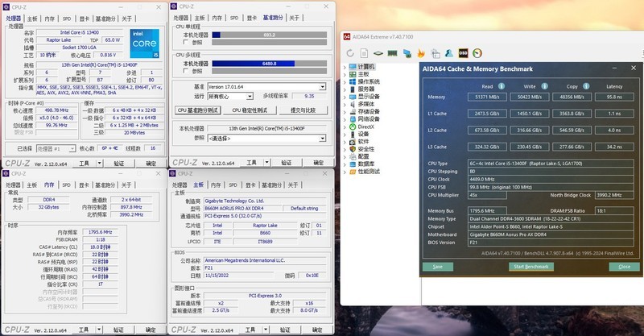Click the AIDA64 user profile toolbar icon

(449, 53)
